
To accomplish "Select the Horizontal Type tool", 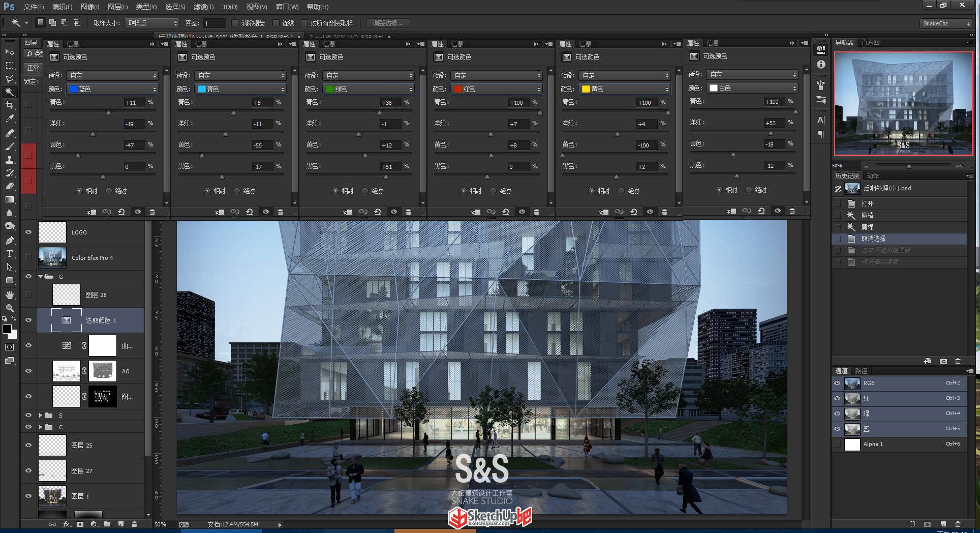I will (10, 253).
